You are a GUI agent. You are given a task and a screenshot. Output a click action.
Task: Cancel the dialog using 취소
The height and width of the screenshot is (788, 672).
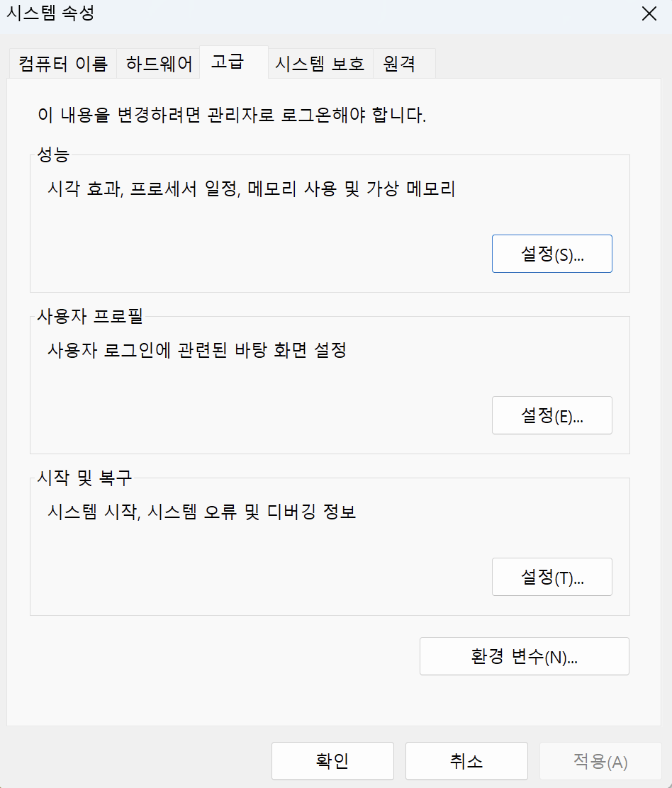click(466, 760)
